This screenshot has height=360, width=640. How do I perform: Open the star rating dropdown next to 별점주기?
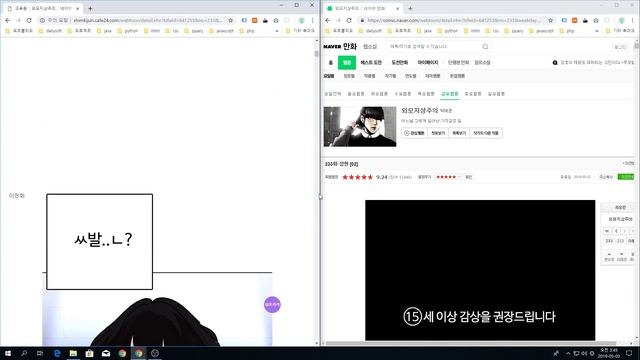(449, 177)
